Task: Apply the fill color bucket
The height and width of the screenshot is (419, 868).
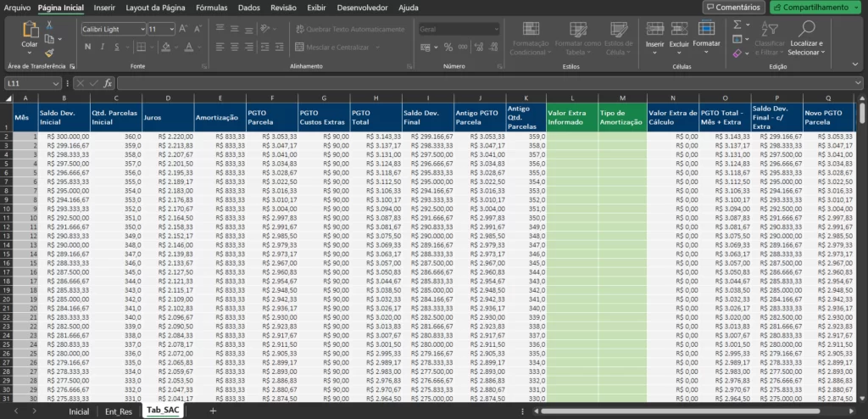Action: coord(165,47)
